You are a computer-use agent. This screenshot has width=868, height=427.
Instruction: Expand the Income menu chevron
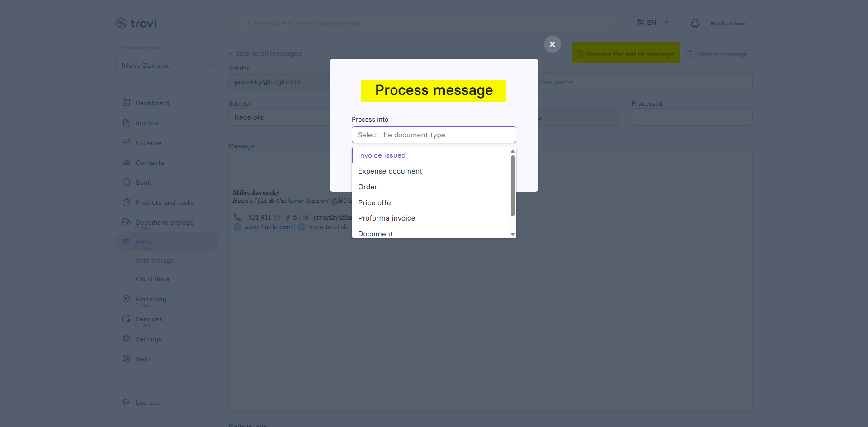211,122
